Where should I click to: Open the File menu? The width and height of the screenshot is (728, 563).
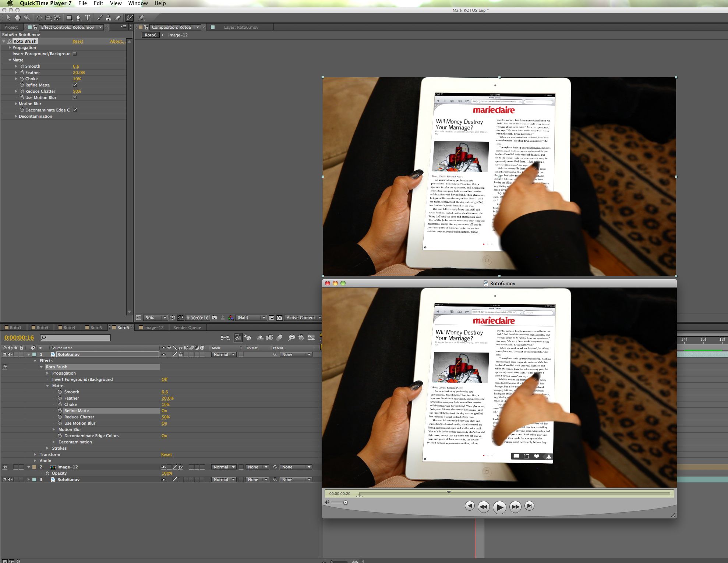[x=82, y=3]
